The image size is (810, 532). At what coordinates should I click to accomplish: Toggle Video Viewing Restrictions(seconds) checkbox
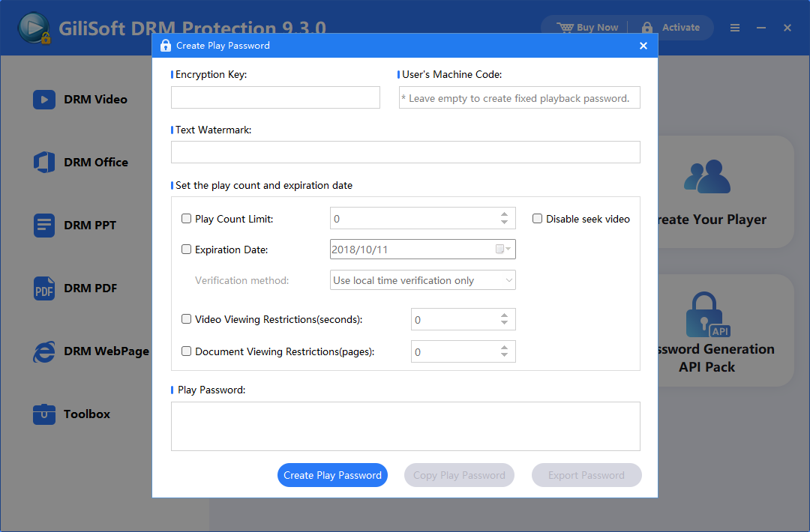(x=187, y=319)
